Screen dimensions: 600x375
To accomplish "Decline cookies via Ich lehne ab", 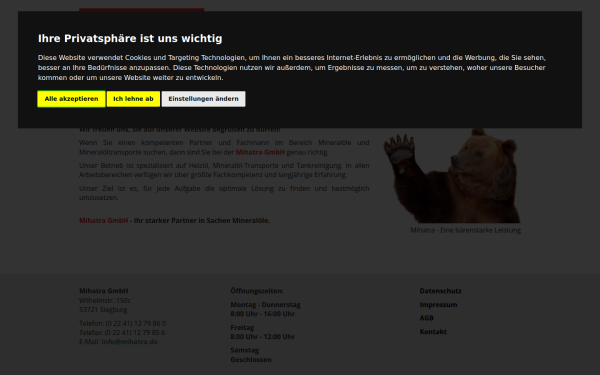I will (x=133, y=99).
